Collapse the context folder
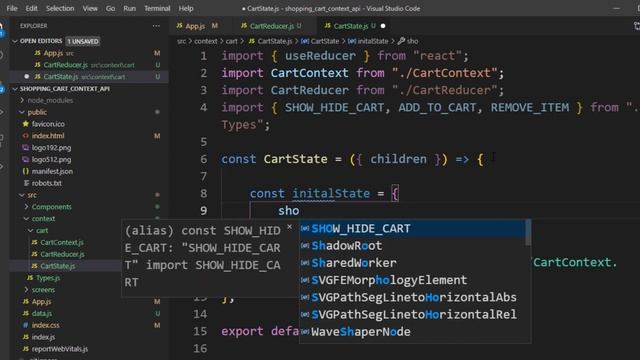640x360 pixels. (x=43, y=219)
